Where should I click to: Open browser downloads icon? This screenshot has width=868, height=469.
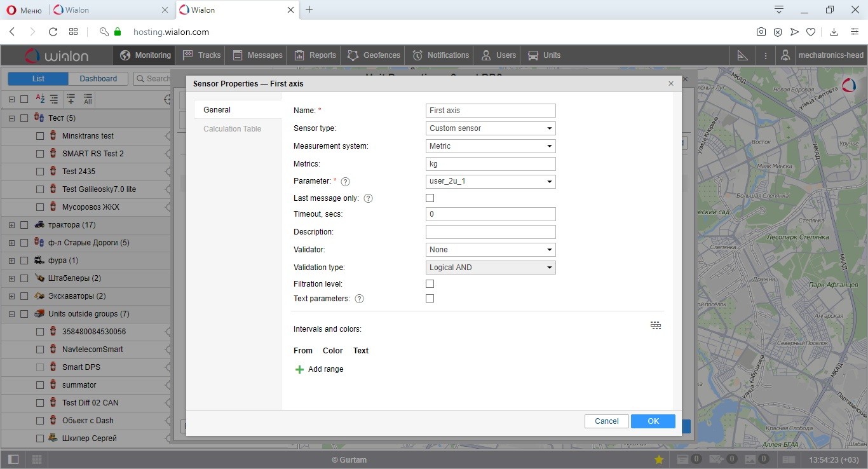pyautogui.click(x=834, y=32)
